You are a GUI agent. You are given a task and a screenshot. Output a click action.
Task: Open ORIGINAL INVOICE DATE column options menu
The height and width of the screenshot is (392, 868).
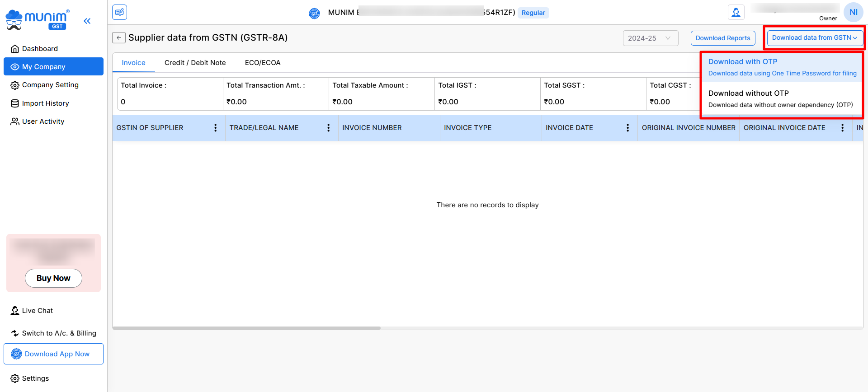[x=842, y=128]
